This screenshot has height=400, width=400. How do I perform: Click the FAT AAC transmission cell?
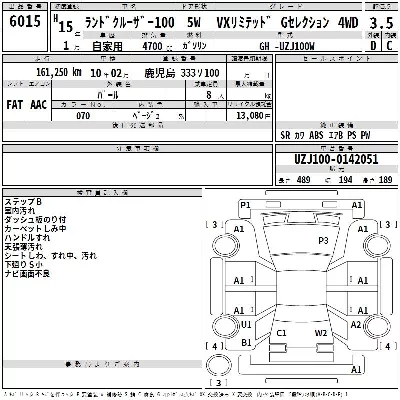click(x=27, y=105)
